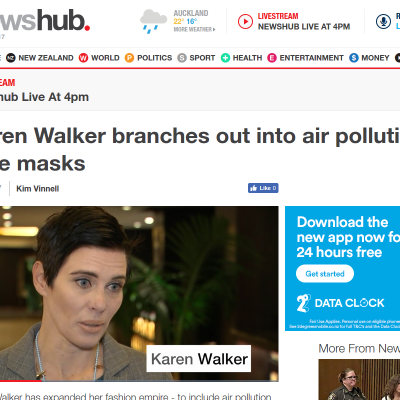The width and height of the screenshot is (400, 400).
Task: Click the pink E Entertainment icon
Action: (272, 58)
